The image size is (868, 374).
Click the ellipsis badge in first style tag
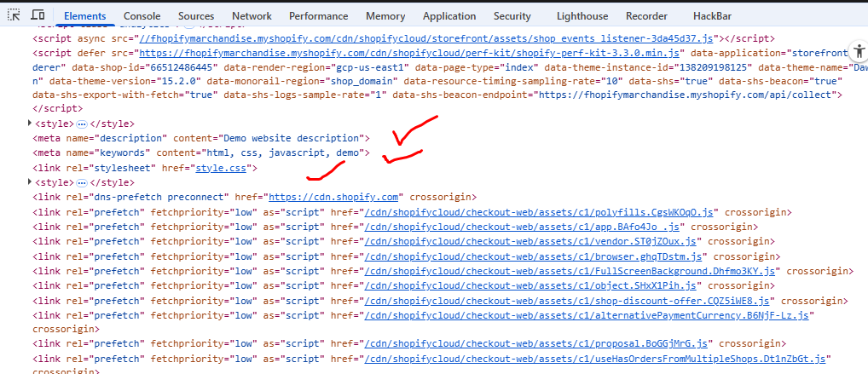pos(82,124)
